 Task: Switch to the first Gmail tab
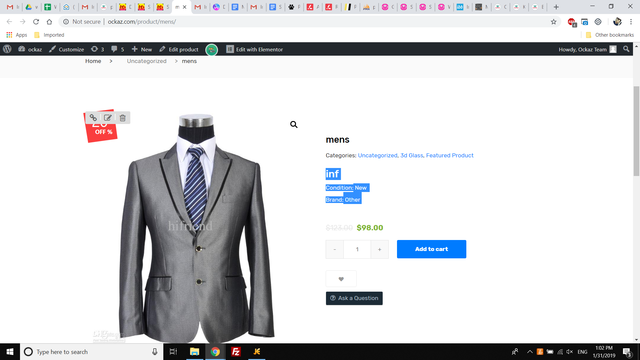[13, 7]
